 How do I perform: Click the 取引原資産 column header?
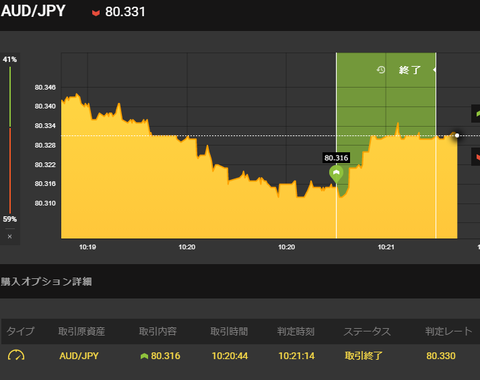82,331
